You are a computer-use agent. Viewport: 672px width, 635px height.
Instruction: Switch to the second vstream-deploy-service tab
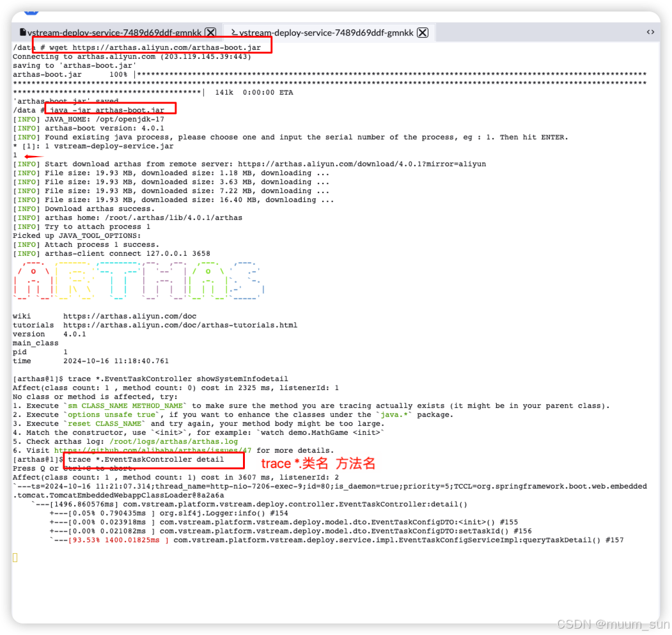click(326, 32)
